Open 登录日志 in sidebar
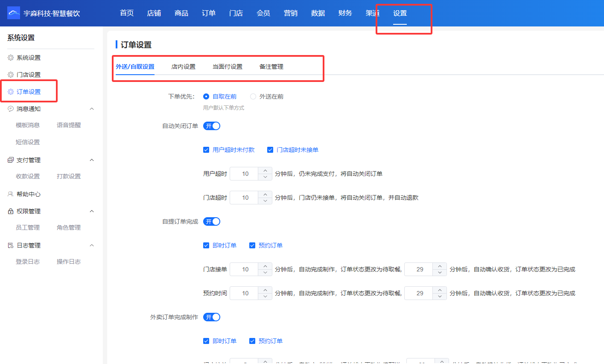The width and height of the screenshot is (604, 364). point(28,262)
